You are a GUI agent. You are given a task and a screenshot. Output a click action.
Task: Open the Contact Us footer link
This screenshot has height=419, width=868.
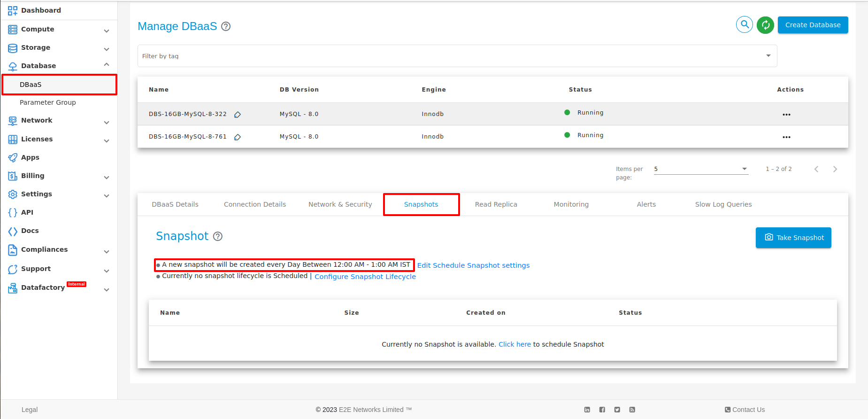745,410
